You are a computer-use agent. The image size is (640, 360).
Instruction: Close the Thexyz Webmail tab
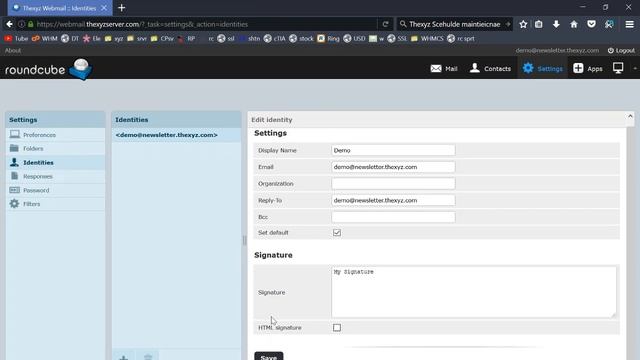[104, 8]
